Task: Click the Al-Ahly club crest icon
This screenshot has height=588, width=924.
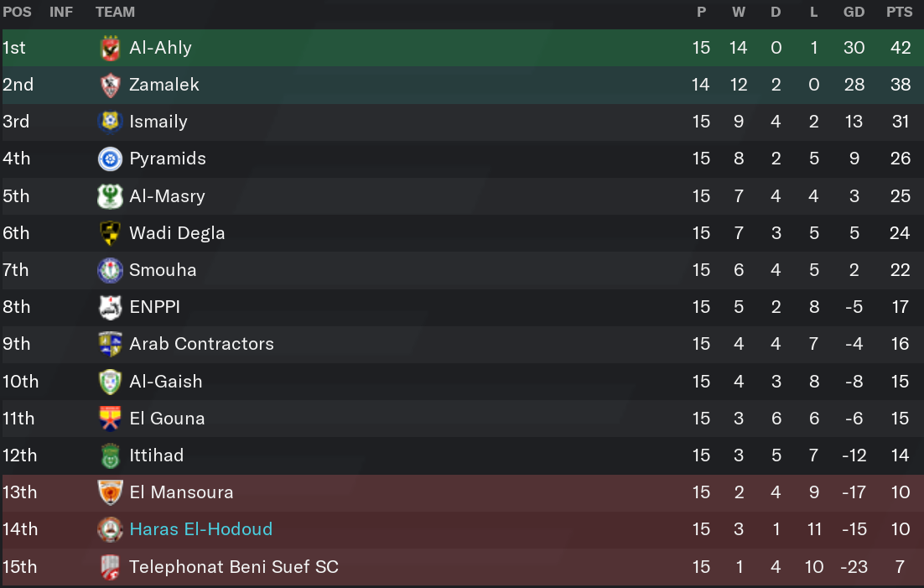Action: (x=110, y=48)
